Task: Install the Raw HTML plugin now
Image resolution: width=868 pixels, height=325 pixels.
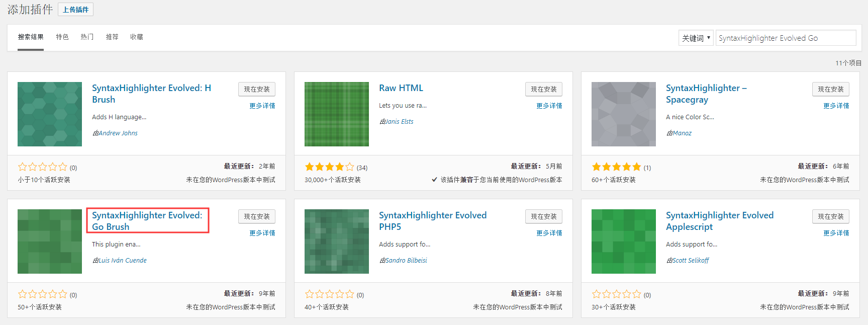Action: tap(544, 89)
